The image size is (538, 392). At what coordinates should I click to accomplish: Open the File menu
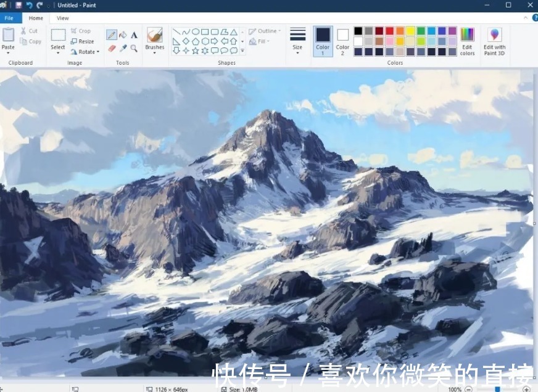(x=9, y=18)
